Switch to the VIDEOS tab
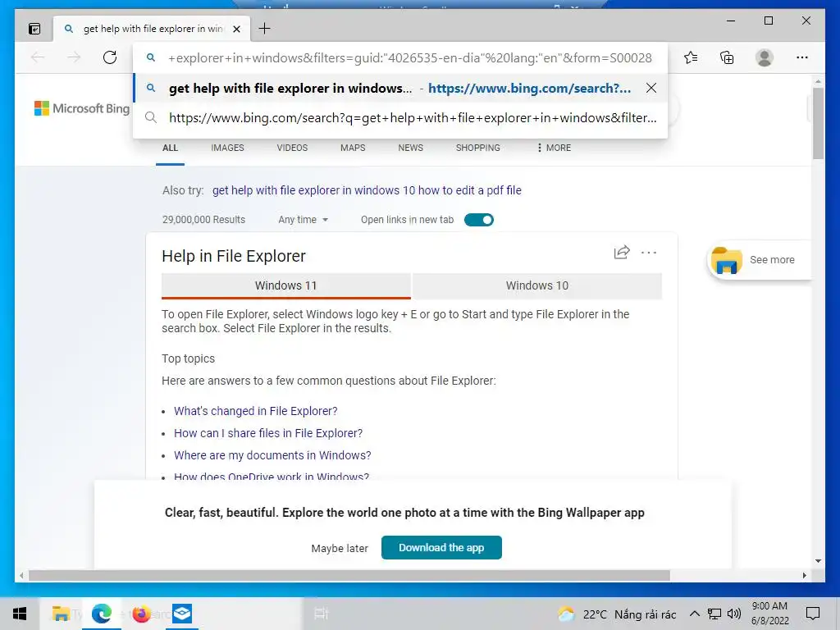840x630 pixels. [x=292, y=148]
